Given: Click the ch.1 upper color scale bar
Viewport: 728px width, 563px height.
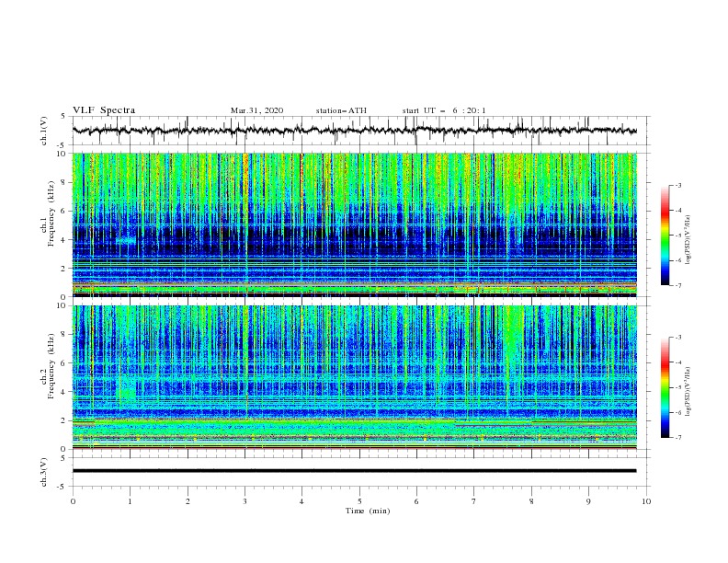Looking at the screenshot, I should tap(665, 236).
